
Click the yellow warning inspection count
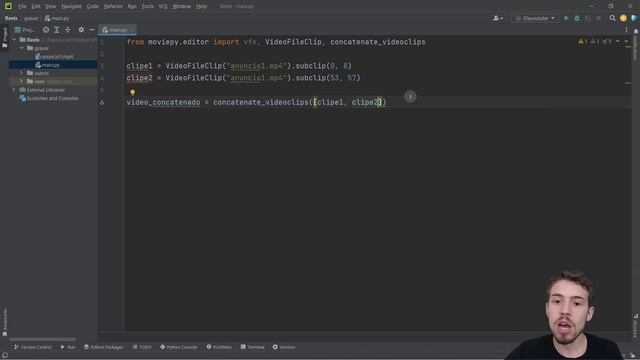tap(582, 41)
